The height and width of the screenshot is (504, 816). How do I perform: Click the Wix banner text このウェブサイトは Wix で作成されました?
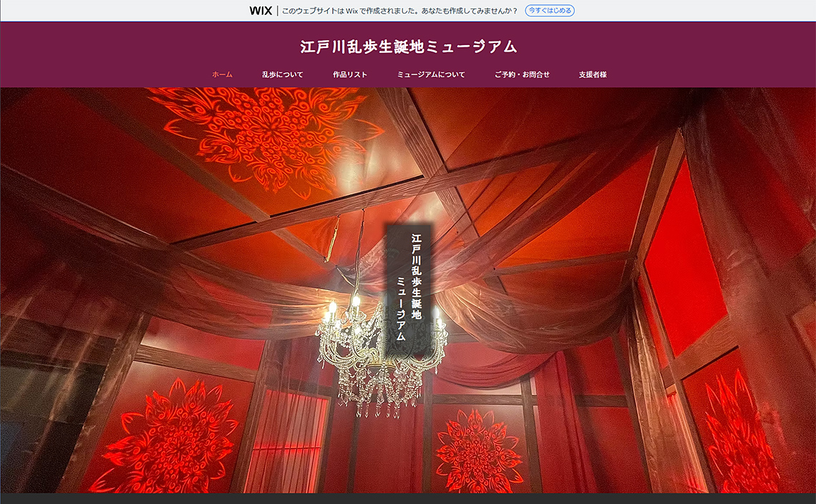[x=399, y=11]
